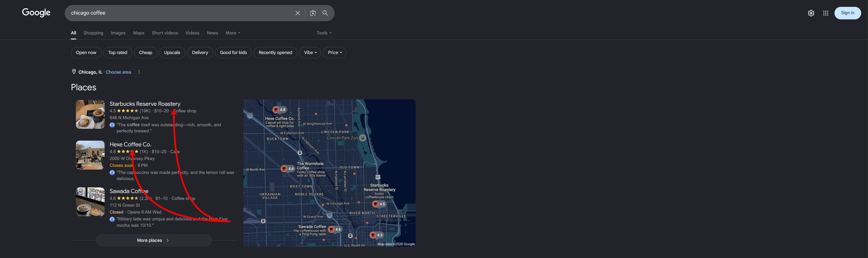Expand the Vibe dropdown filter
This screenshot has height=258, width=868.
(310, 53)
